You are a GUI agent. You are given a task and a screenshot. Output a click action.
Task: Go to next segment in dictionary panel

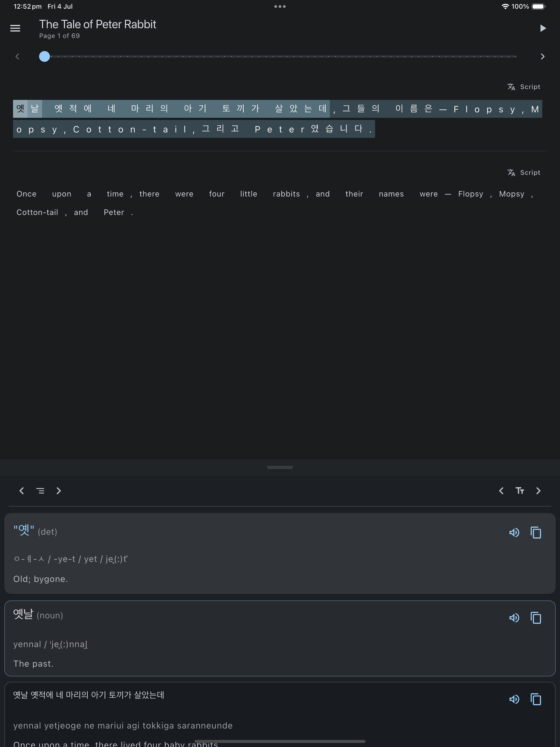(59, 491)
